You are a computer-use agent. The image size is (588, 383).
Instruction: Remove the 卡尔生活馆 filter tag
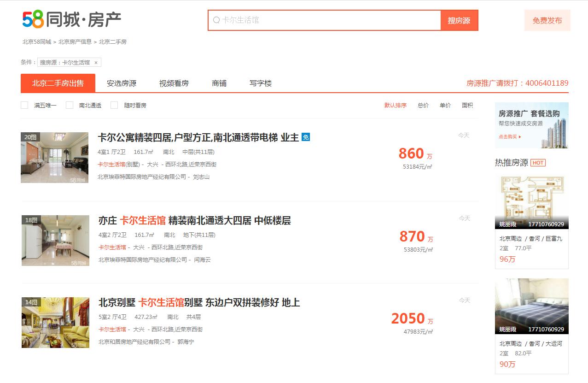coord(96,62)
